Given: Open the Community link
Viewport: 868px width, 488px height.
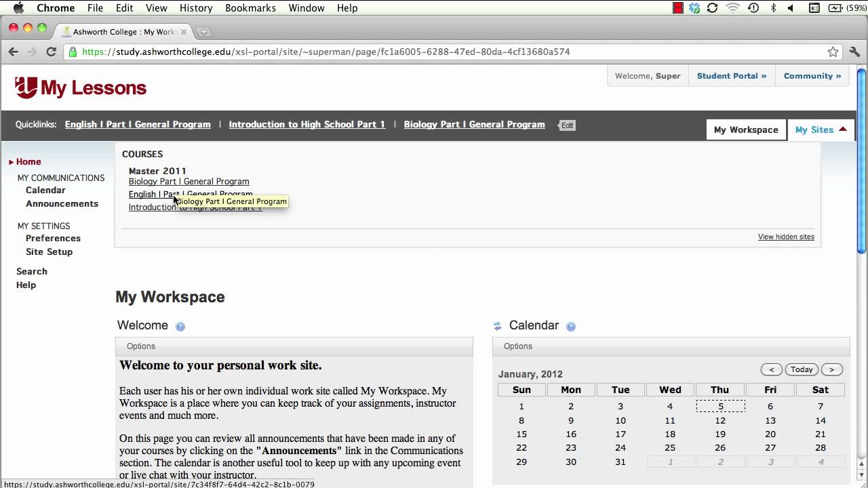Looking at the screenshot, I should (x=812, y=76).
